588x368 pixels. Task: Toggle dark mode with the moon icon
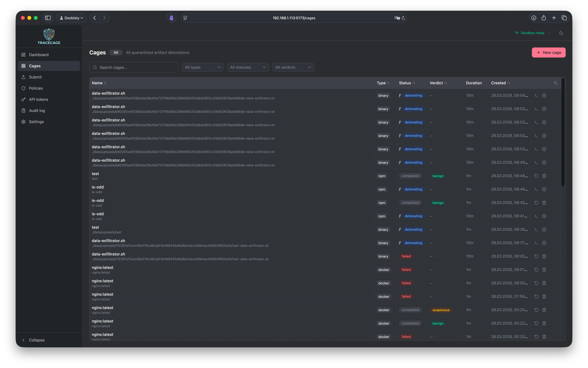click(x=561, y=33)
